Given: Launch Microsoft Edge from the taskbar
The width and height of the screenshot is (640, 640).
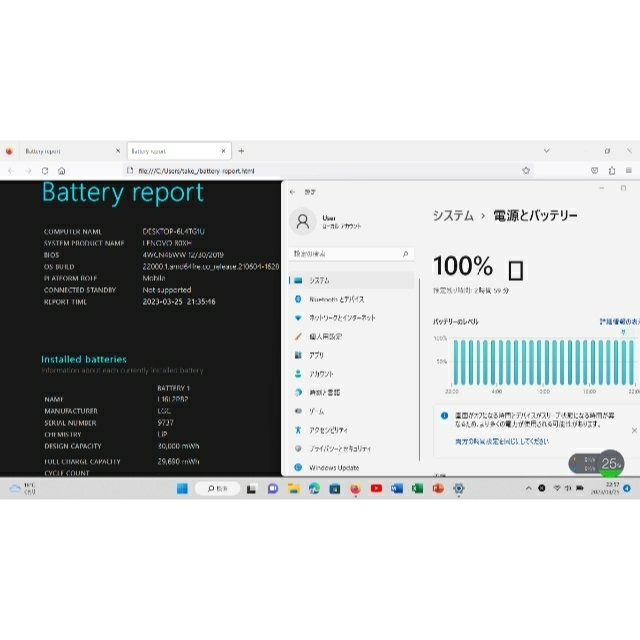Looking at the screenshot, I should coord(314,488).
